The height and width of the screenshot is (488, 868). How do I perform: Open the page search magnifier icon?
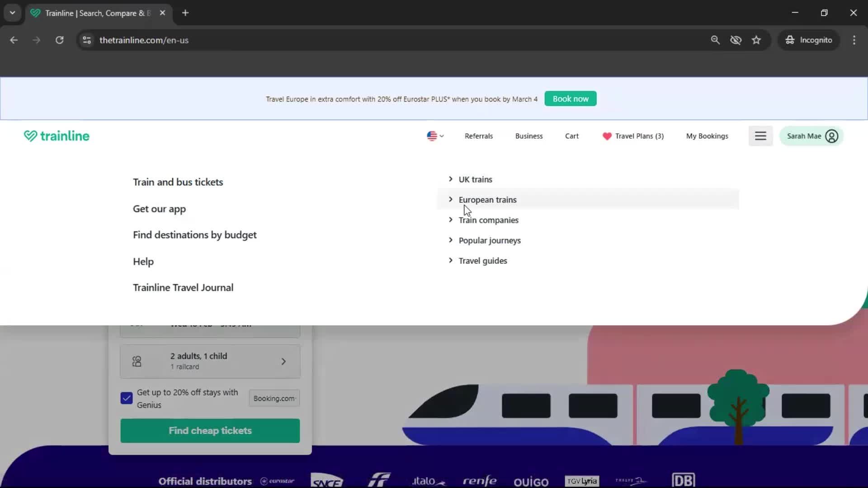pos(715,40)
